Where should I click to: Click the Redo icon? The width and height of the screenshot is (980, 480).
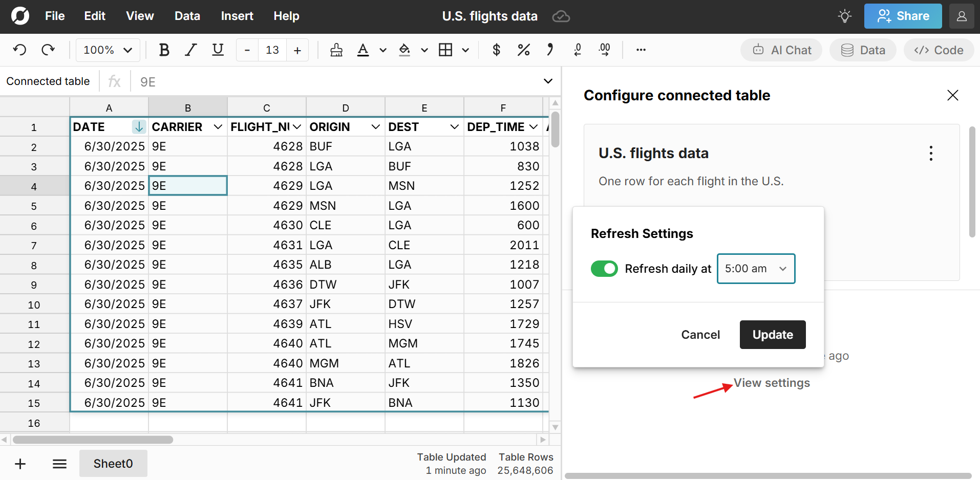click(48, 50)
